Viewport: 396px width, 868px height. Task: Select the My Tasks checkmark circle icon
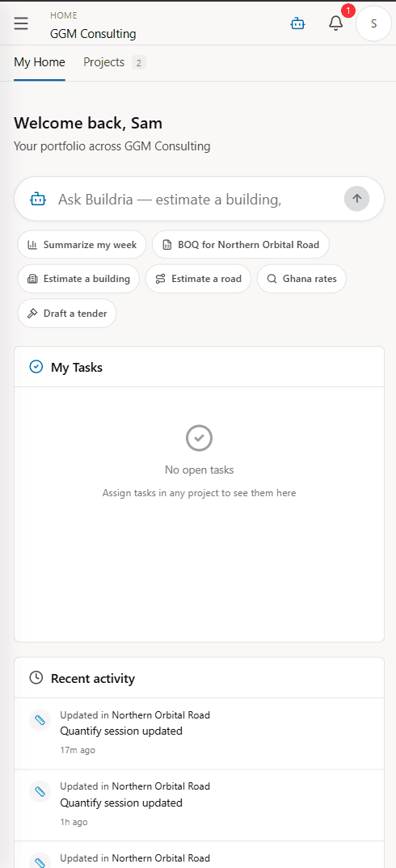(36, 366)
